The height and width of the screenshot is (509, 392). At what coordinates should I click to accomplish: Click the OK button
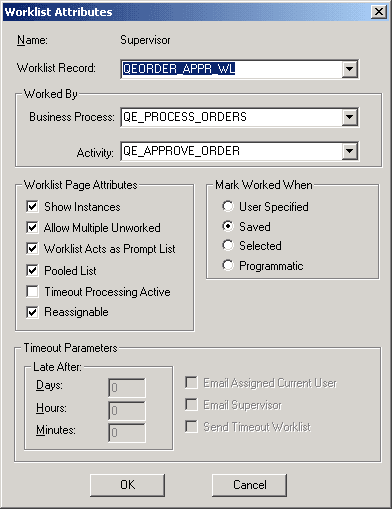[x=128, y=485]
